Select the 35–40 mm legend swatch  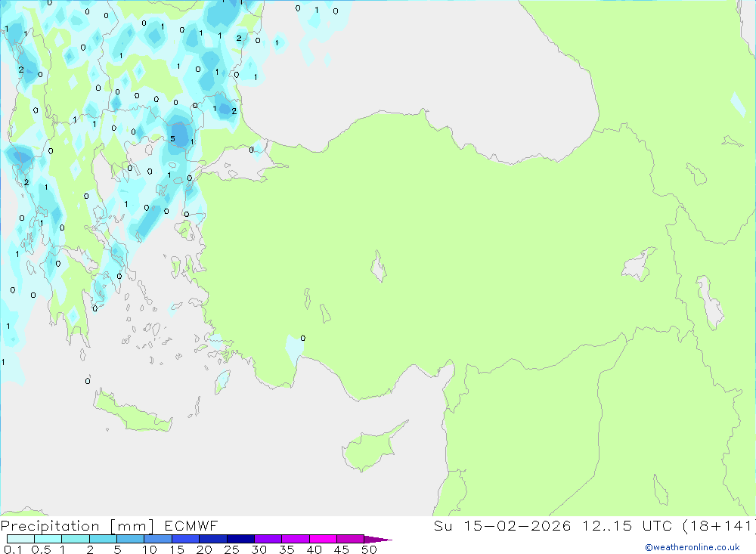click(296, 539)
